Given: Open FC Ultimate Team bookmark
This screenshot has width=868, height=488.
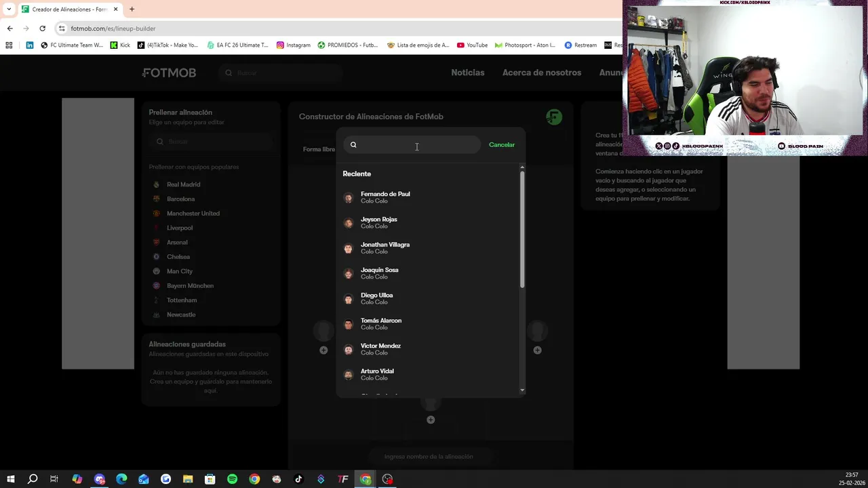Looking at the screenshot, I should pos(72,45).
